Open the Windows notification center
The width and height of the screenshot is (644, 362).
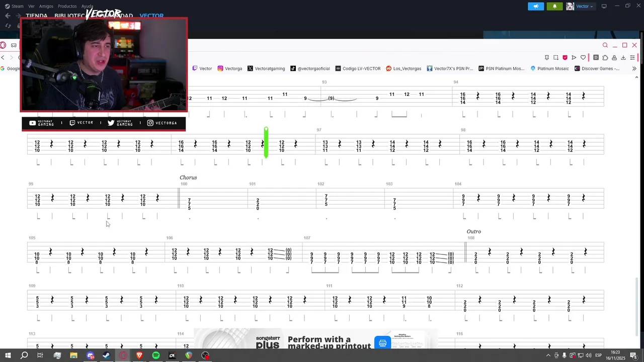[x=633, y=355]
